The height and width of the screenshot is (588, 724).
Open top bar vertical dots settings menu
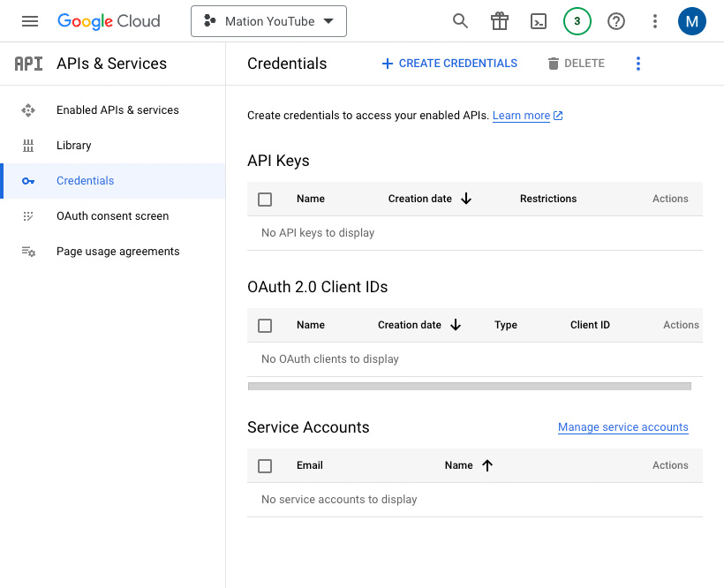click(655, 21)
